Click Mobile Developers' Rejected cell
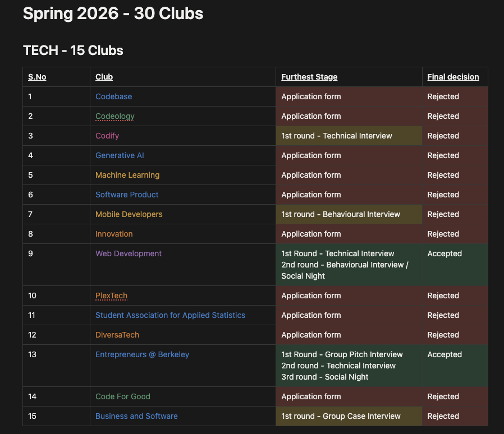The height and width of the screenshot is (434, 504). [455, 214]
